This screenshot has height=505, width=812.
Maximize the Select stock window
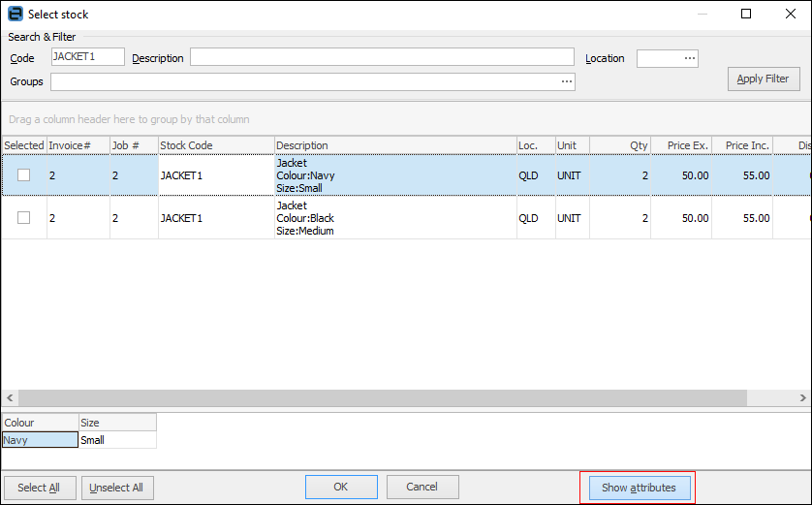point(746,14)
